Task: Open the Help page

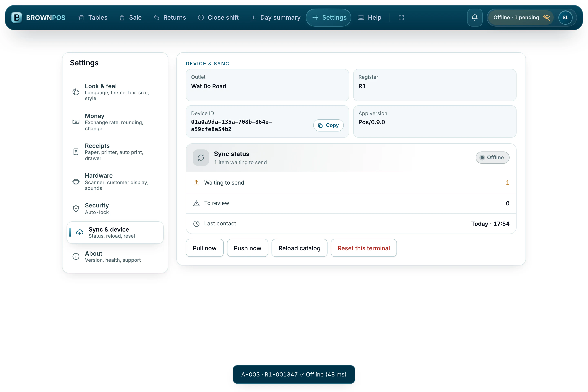Action: 370,18
